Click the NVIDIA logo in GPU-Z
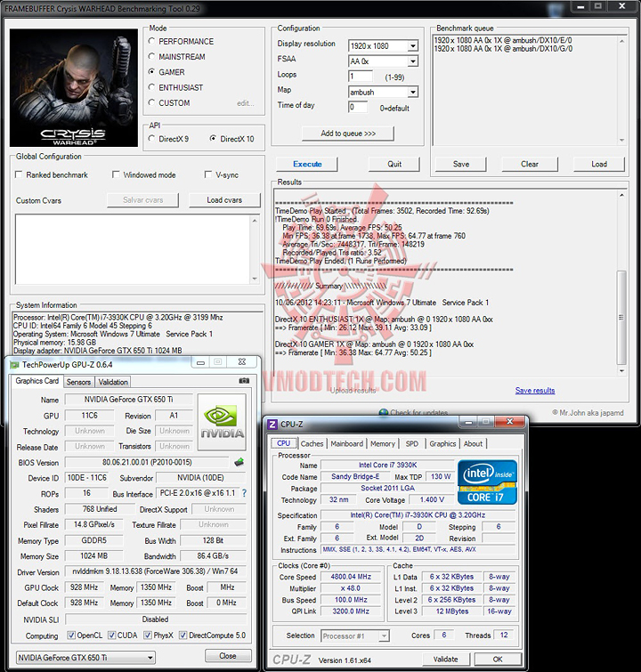This screenshot has height=672, width=641. tap(222, 422)
